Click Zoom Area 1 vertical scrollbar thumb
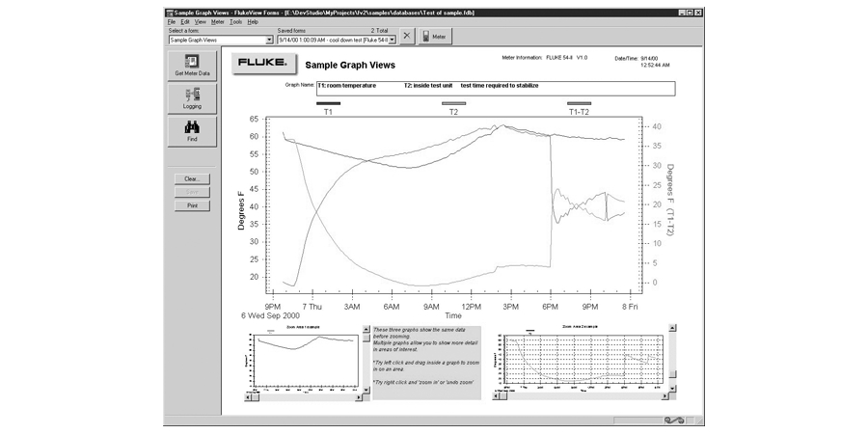Viewport: 868px width, 434px height. coord(366,338)
